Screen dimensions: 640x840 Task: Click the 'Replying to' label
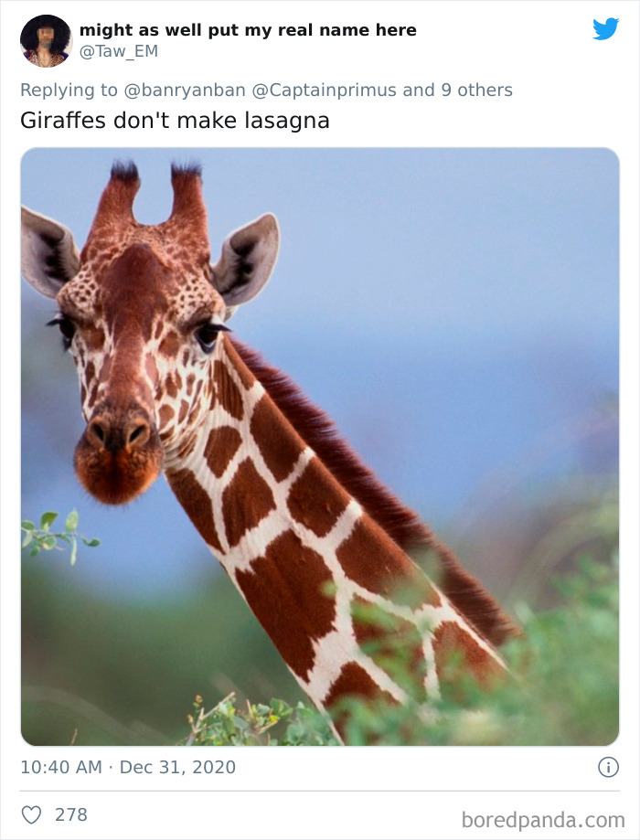(x=69, y=90)
